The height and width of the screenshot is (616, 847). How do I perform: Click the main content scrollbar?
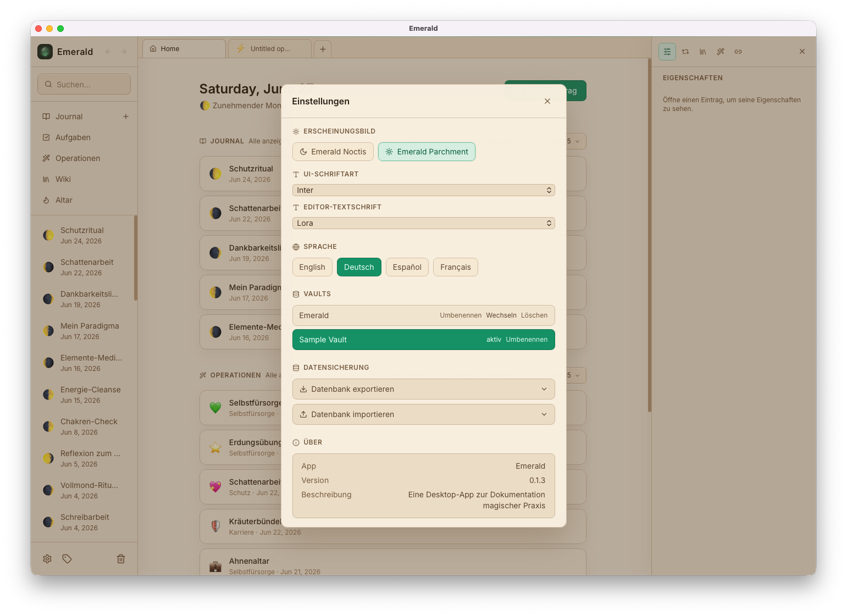(x=650, y=235)
